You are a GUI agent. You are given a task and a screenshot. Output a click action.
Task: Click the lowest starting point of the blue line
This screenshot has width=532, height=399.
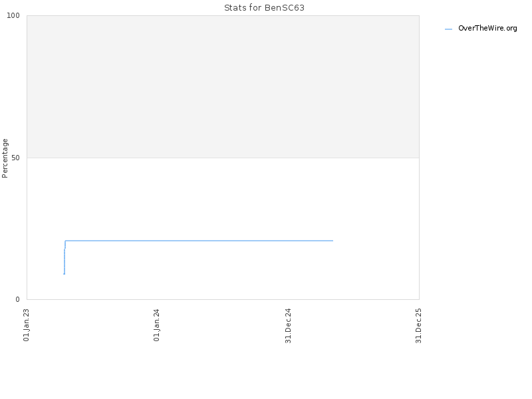tap(64, 274)
